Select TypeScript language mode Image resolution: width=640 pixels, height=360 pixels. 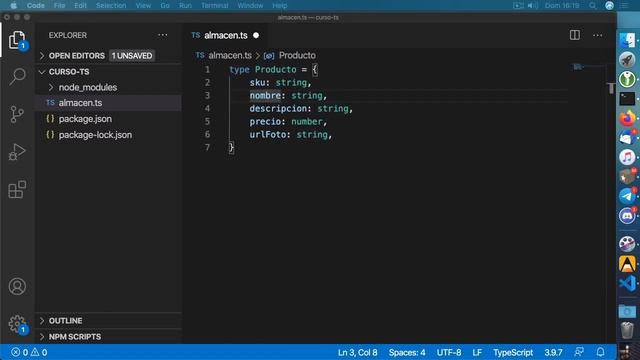tap(513, 352)
